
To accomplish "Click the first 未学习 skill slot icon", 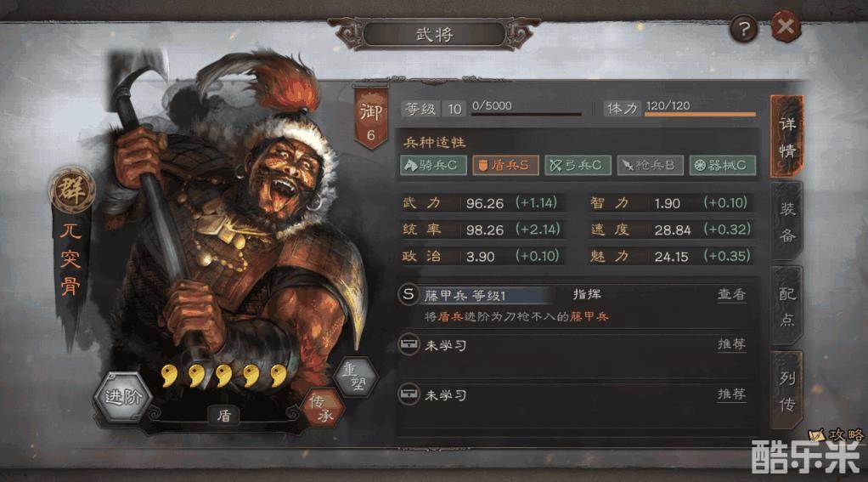I will click(409, 344).
